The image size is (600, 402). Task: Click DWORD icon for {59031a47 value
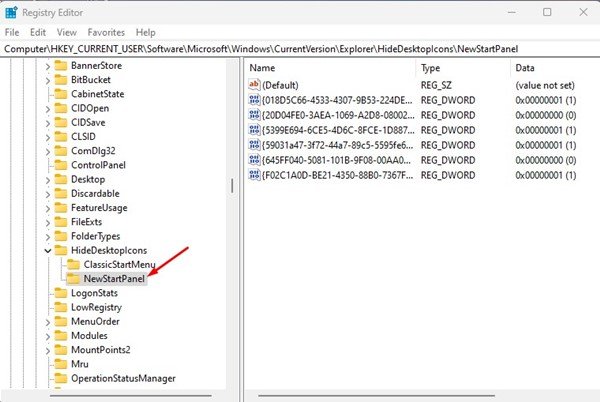point(254,145)
